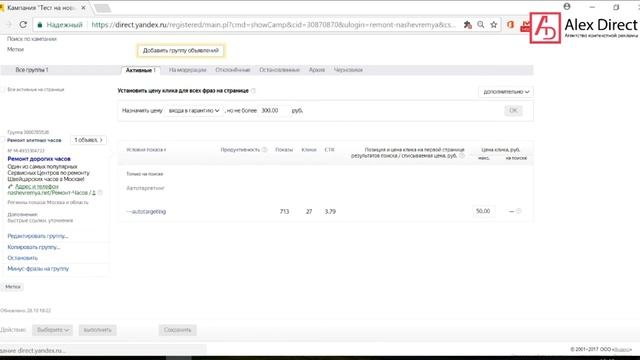Click help icon beside списываемая цена header
The height and width of the screenshot is (360, 640).
point(462,156)
